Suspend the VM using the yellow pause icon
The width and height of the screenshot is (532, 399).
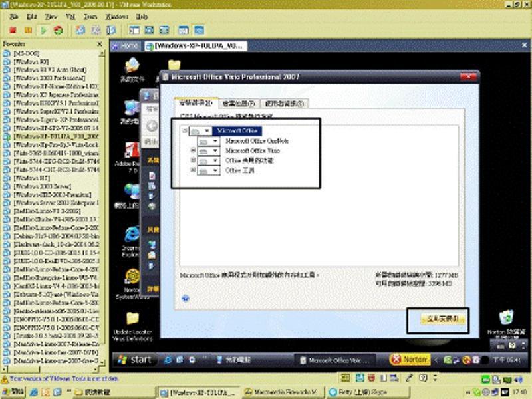coord(28,30)
